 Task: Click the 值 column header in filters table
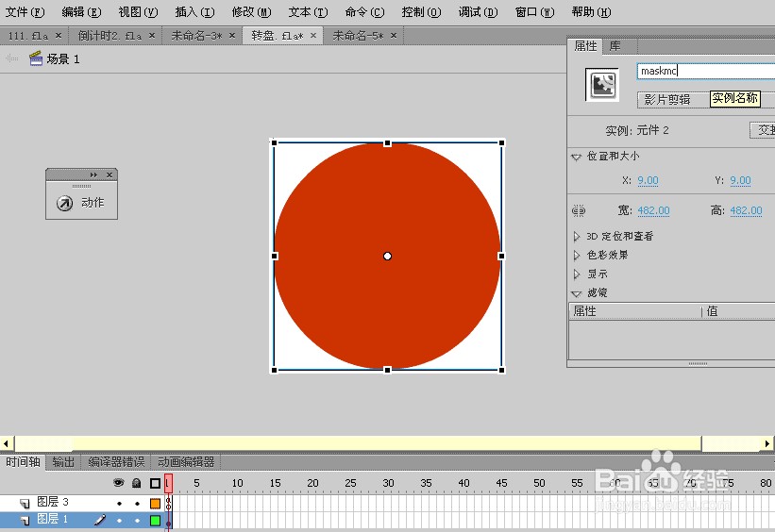tap(739, 311)
